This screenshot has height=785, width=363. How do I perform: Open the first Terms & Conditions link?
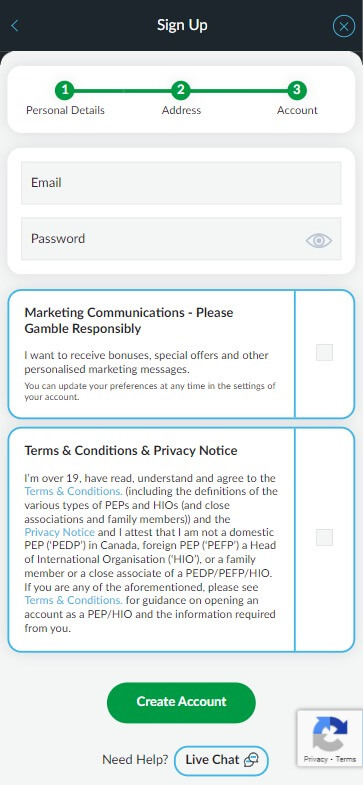pyautogui.click(x=73, y=491)
